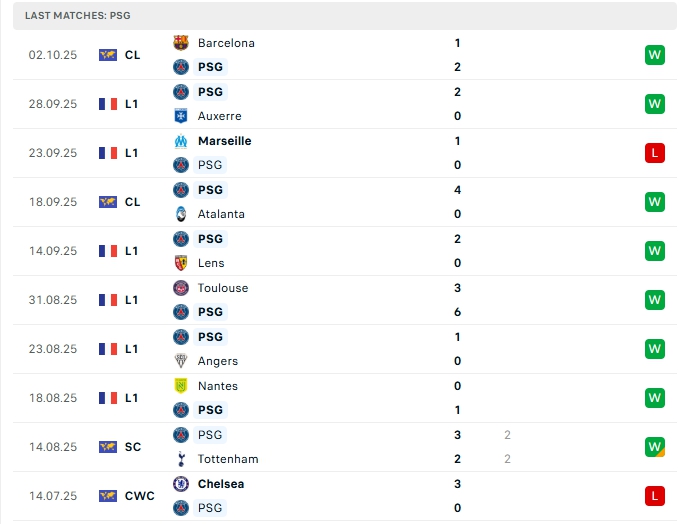Select the CWC competition label
Image resolution: width=681 pixels, height=524 pixels.
pos(140,496)
